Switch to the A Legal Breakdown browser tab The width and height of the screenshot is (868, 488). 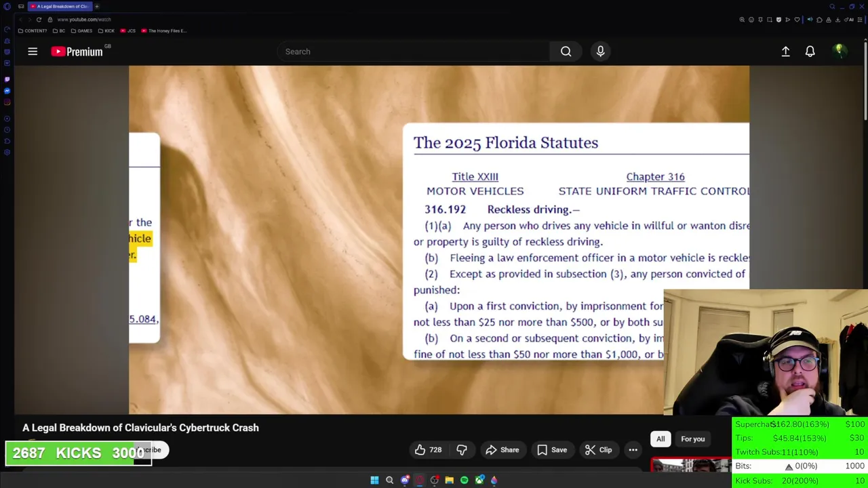click(60, 6)
